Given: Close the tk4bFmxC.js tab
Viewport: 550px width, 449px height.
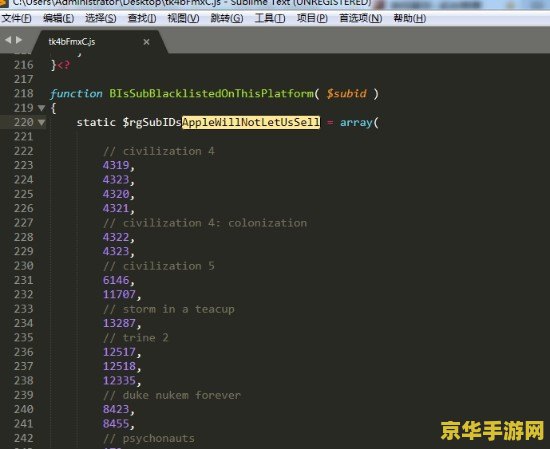Looking at the screenshot, I should (x=147, y=42).
